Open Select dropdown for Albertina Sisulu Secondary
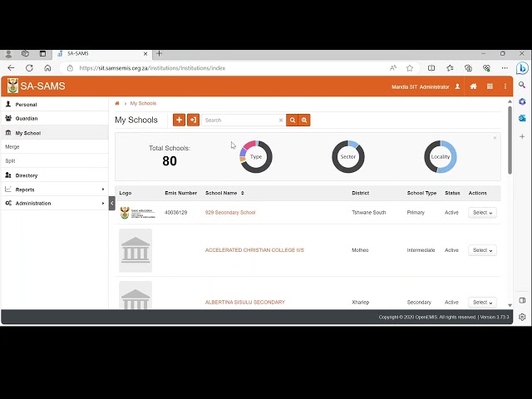Image resolution: width=532 pixels, height=399 pixels. pyautogui.click(x=482, y=303)
